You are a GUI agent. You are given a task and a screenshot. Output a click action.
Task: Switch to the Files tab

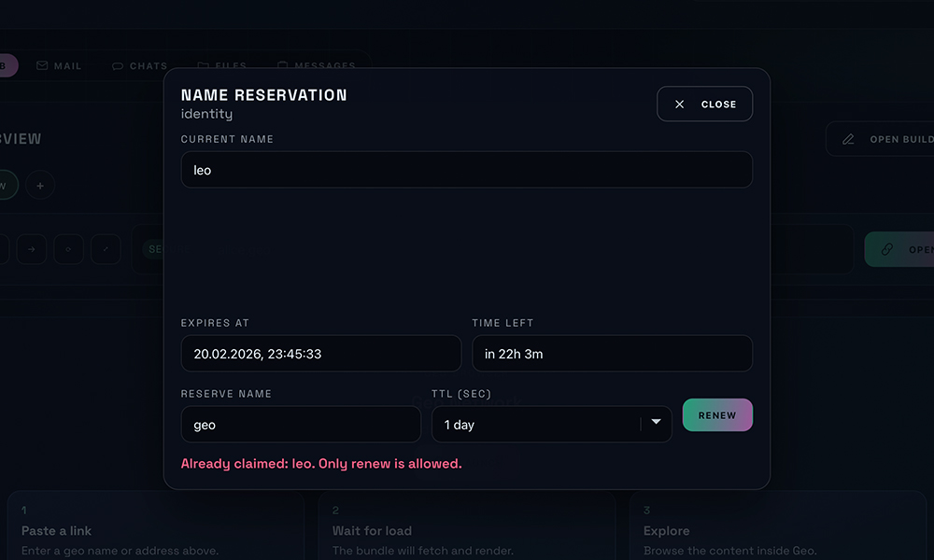(x=222, y=66)
